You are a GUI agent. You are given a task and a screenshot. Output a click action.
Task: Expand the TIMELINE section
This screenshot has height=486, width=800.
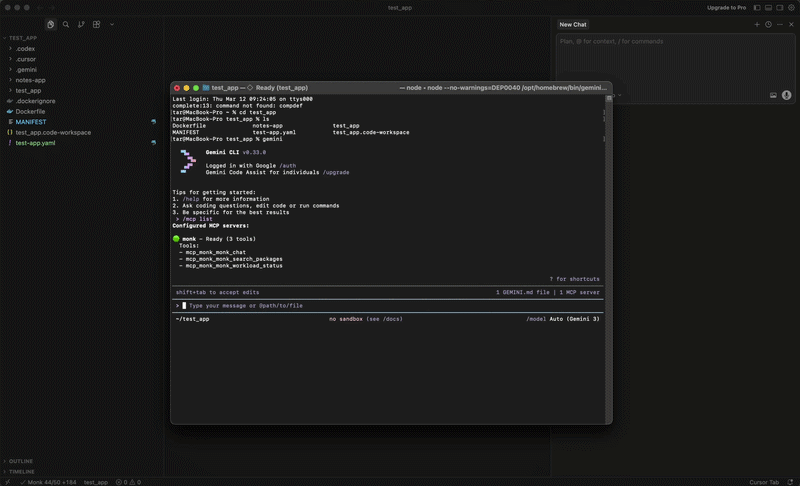pyautogui.click(x=21, y=472)
